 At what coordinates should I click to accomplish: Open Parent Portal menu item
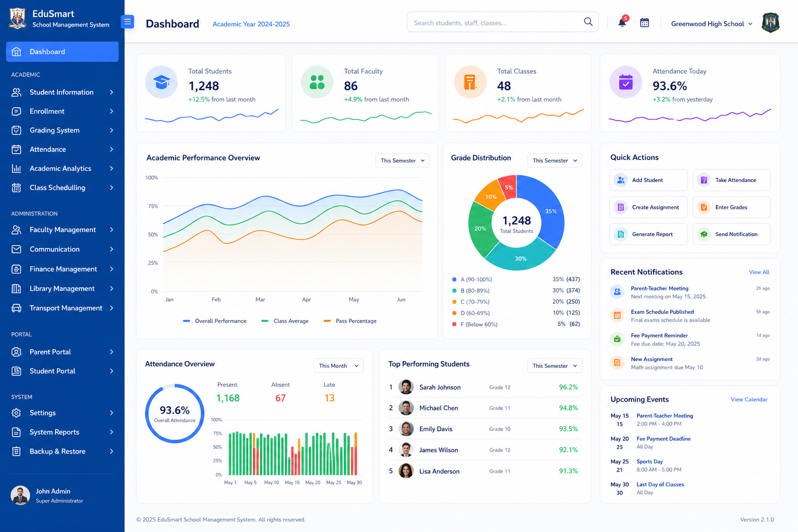(x=62, y=352)
